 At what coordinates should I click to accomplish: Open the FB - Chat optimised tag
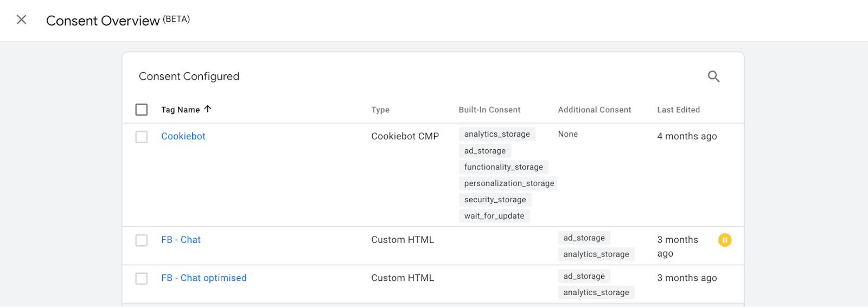(x=204, y=278)
